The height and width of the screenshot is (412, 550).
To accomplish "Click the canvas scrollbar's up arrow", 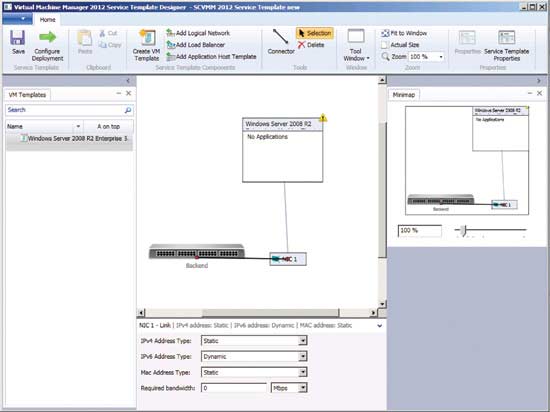I will [x=382, y=81].
